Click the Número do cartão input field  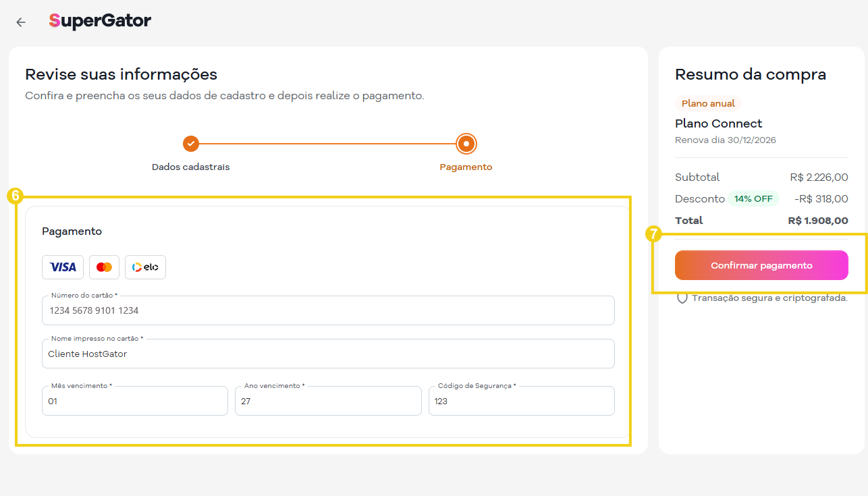(328, 310)
